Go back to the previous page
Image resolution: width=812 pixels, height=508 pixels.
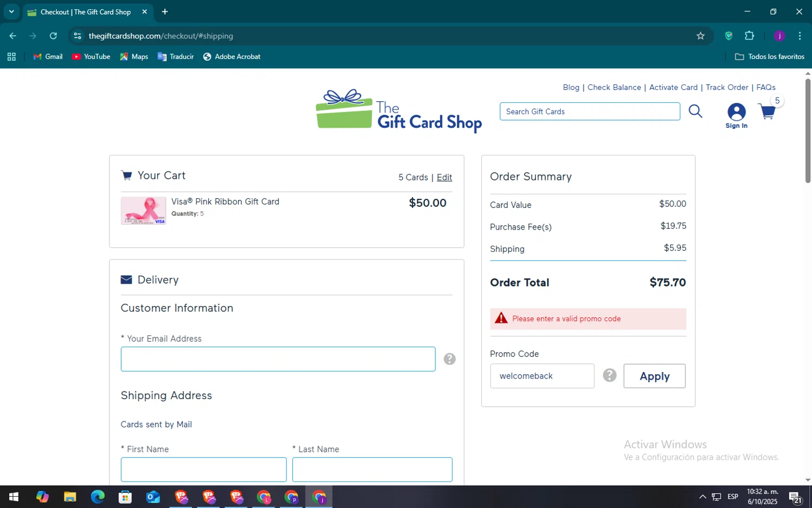[x=13, y=36]
